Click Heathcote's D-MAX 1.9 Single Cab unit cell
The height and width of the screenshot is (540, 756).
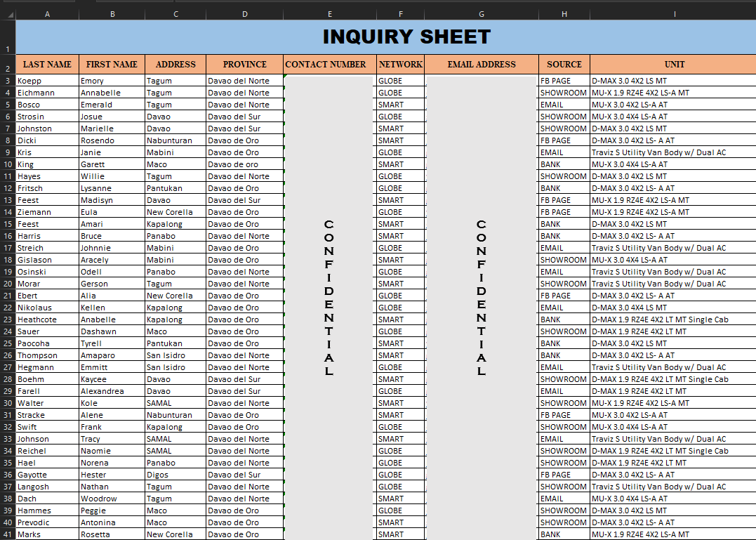674,320
